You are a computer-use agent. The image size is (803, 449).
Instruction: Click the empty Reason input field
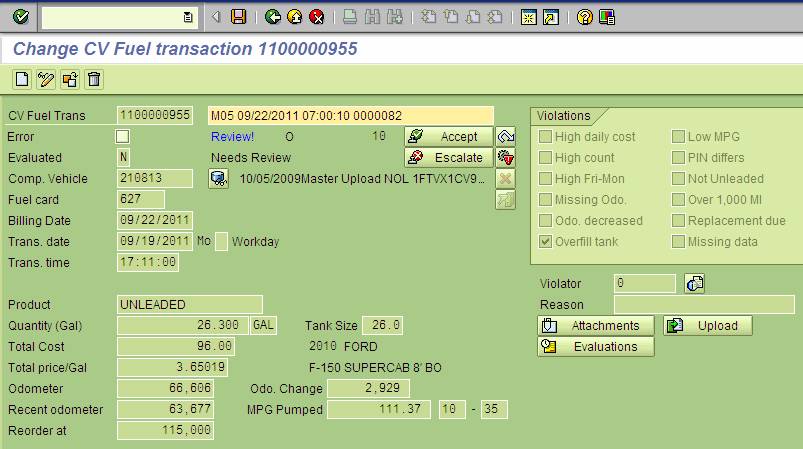point(704,304)
